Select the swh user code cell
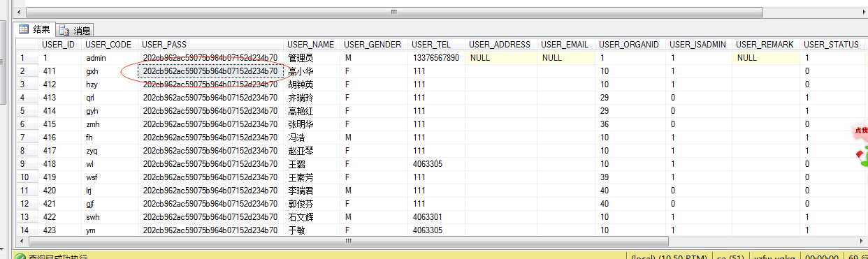Viewport: 868px width, 259px height. coord(110,217)
